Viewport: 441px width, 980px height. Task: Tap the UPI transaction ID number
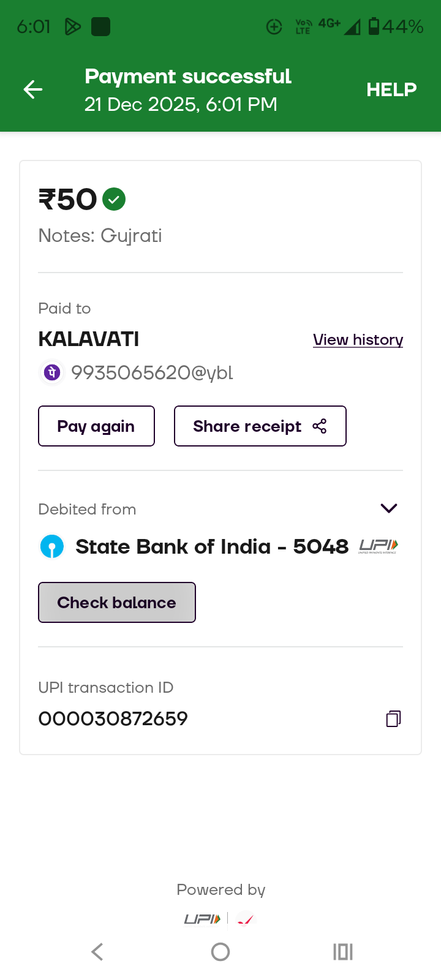point(113,718)
